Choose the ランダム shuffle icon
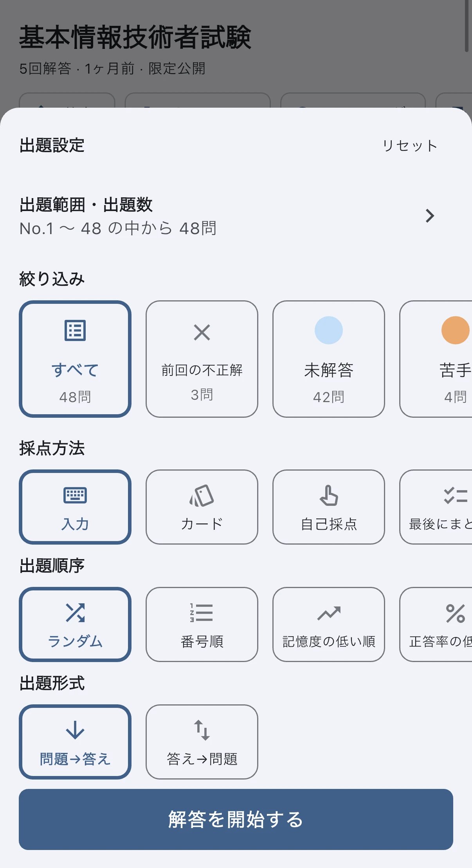This screenshot has height=868, width=472. (x=75, y=613)
